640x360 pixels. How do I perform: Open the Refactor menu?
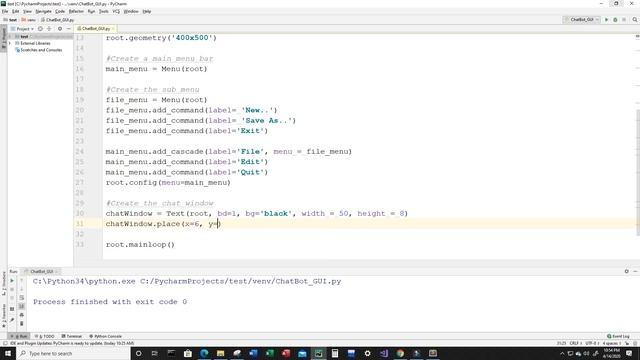pos(76,11)
